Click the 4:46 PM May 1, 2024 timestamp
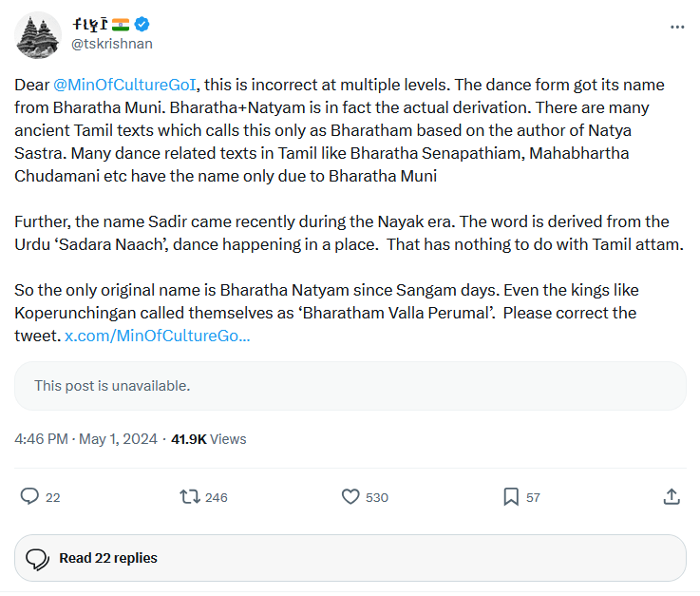This screenshot has height=596, width=700. (x=85, y=439)
